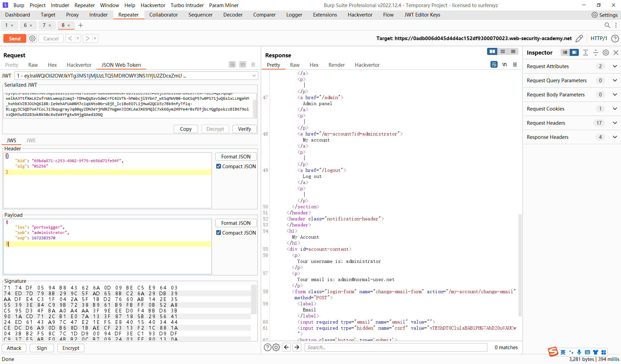Screen dimensions: 621x364
Task: Go back with the previous request arrow
Action: tap(70, 38)
